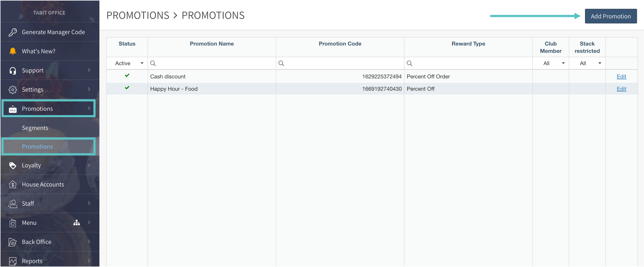The height and width of the screenshot is (267, 644).
Task: Click the House Accounts dollar-house icon
Action: (12, 184)
